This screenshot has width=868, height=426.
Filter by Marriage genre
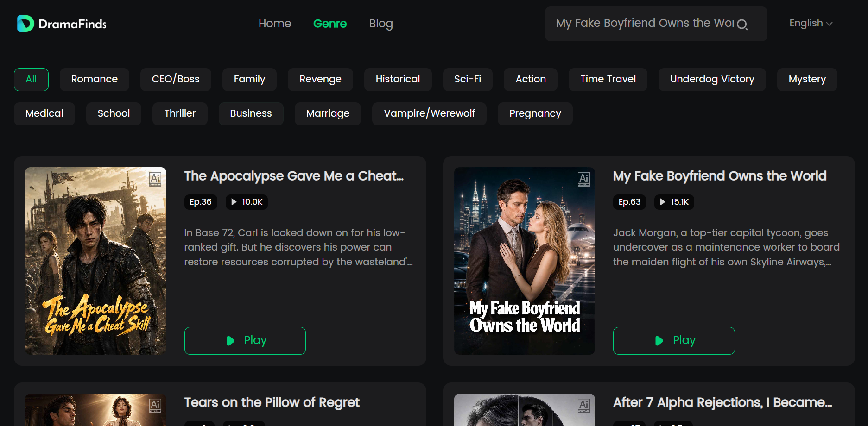(328, 114)
